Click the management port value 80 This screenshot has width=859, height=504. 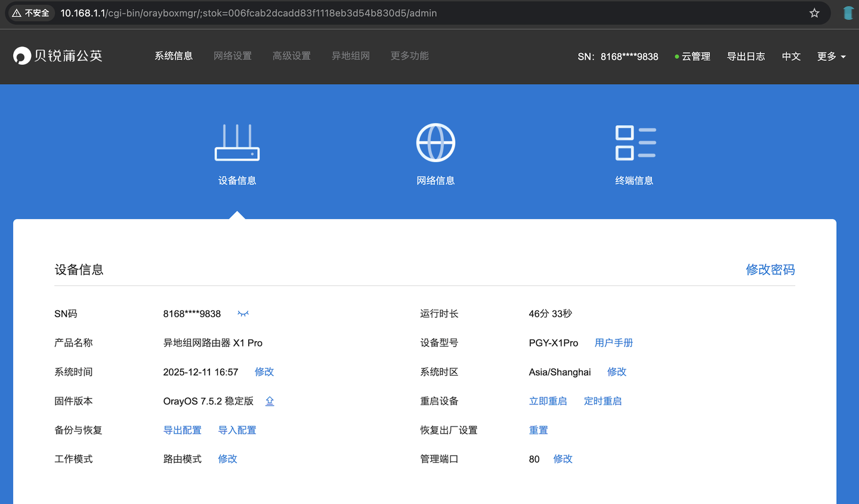pyautogui.click(x=534, y=459)
